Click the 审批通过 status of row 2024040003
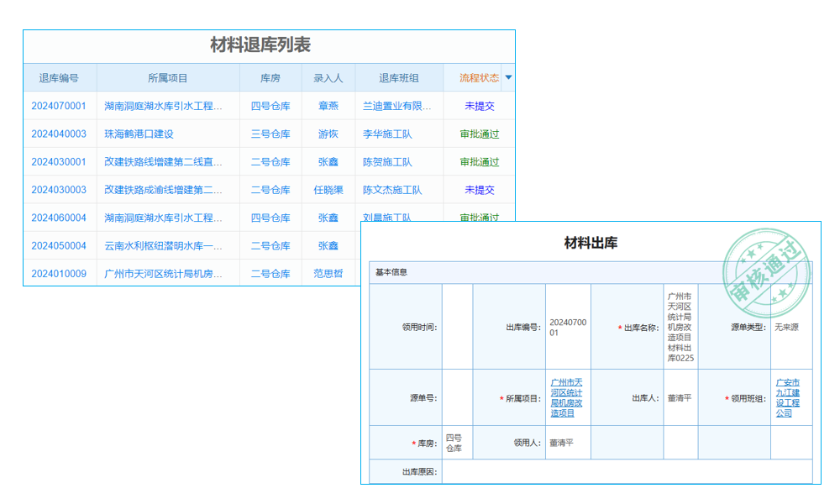This screenshot has width=840, height=504. [x=480, y=134]
